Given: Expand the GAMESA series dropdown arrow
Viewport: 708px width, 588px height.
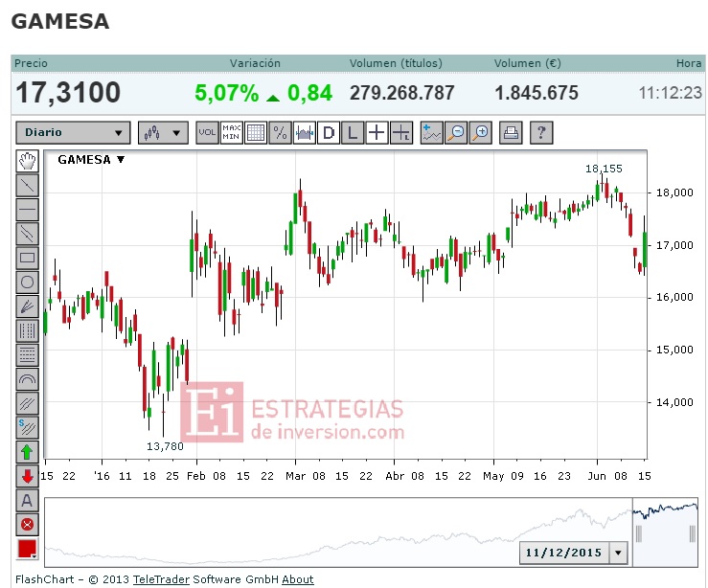Looking at the screenshot, I should pos(121,159).
